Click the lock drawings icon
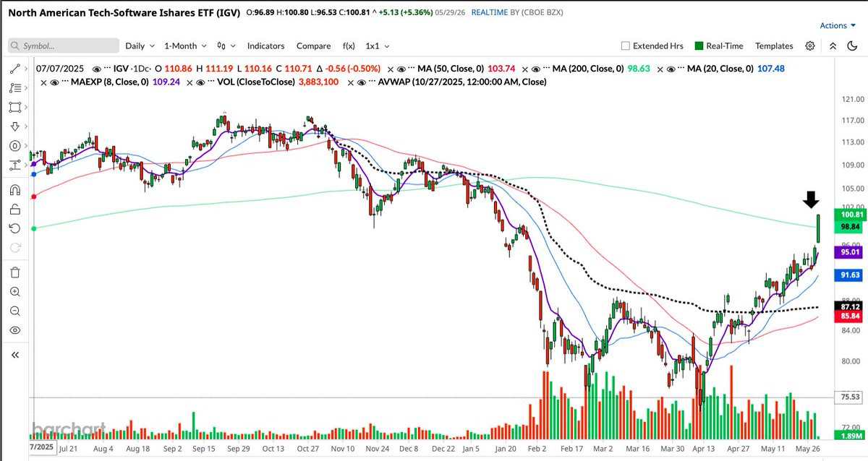This screenshot has height=461, width=868. pyautogui.click(x=15, y=210)
